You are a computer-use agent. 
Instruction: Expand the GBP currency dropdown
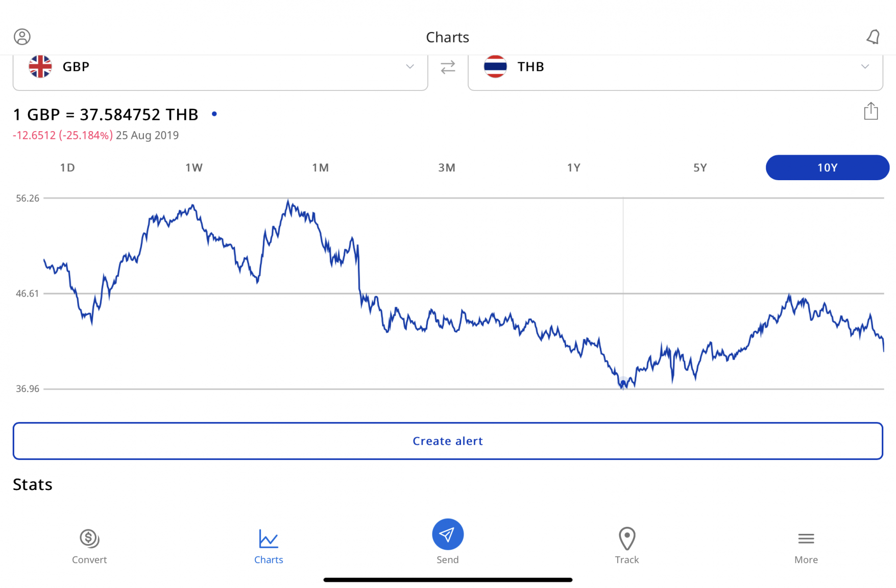(409, 67)
